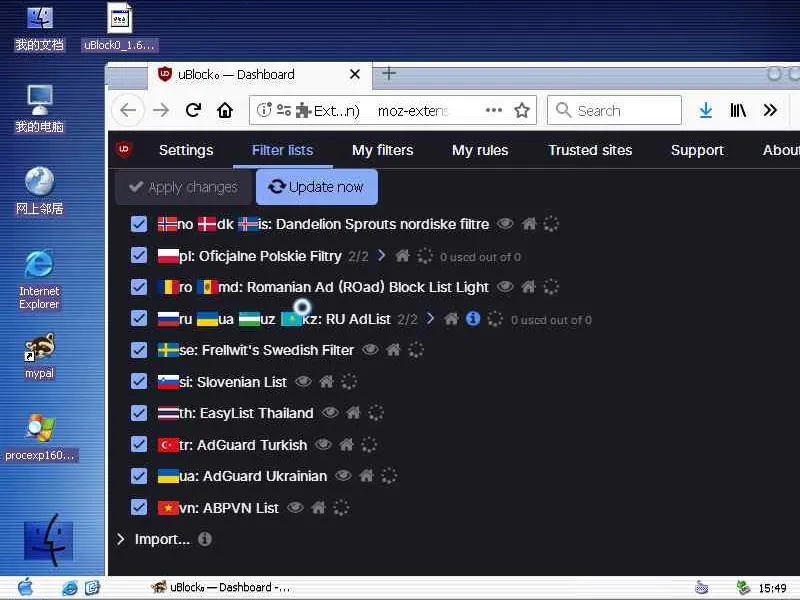Open home link for Frellwit's Swedish Filter
Screen dimensions: 800x600
click(x=393, y=350)
